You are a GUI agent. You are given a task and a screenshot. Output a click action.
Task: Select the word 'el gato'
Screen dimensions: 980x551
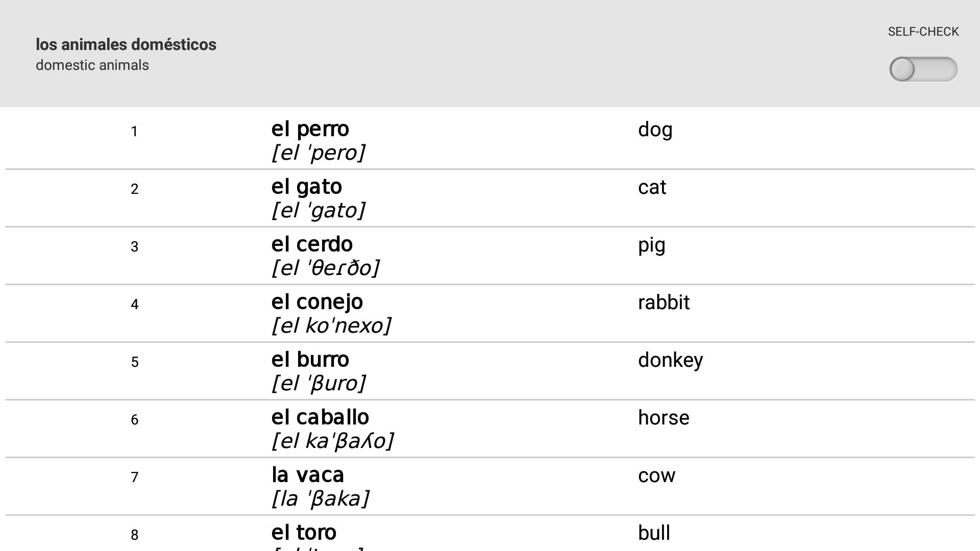(307, 187)
